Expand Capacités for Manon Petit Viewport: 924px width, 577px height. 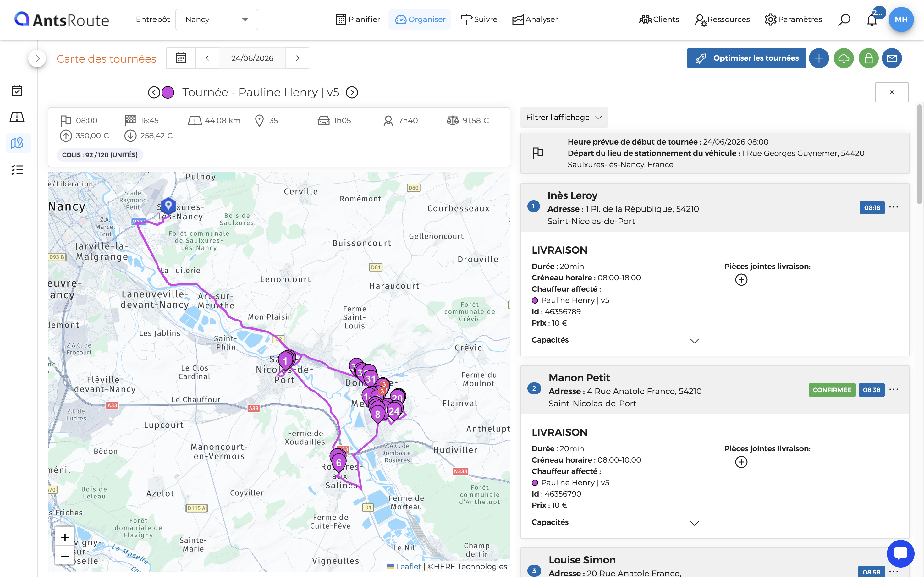695,523
